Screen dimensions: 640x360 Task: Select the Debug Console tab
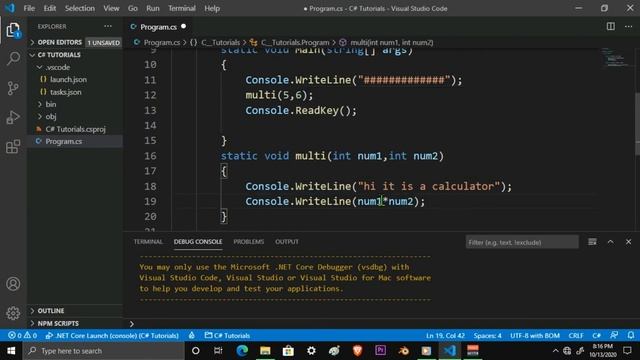(x=198, y=242)
